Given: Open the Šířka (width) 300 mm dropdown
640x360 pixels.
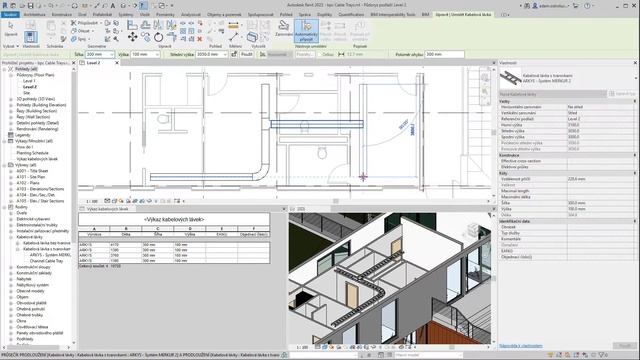Looking at the screenshot, I should [111, 54].
